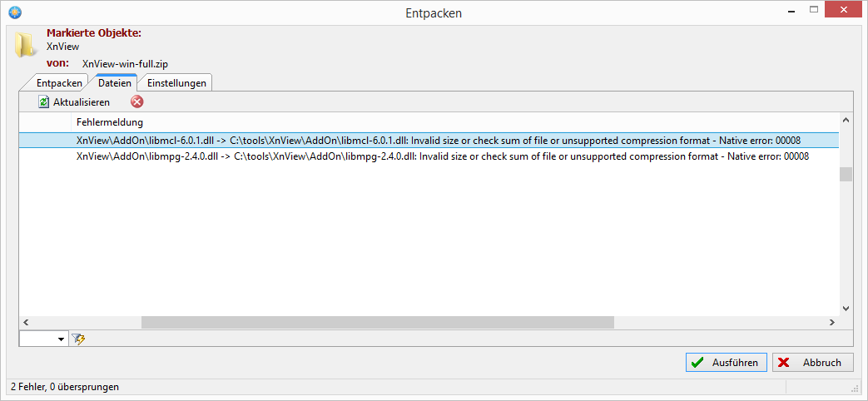Click the resize grip in the status bar corner
Screen dimensions: 868x401
click(855, 388)
